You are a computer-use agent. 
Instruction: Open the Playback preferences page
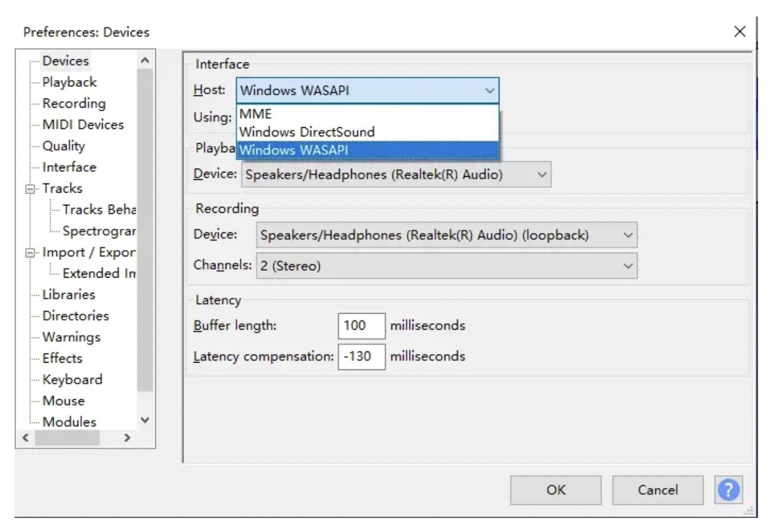[69, 82]
